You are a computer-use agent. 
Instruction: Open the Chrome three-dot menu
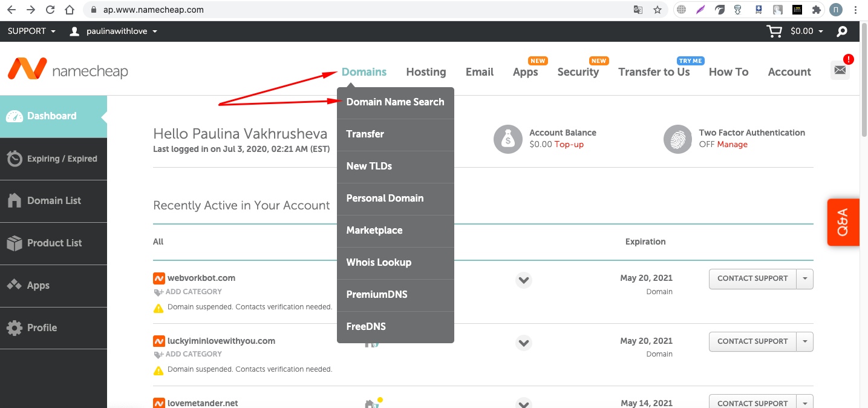point(856,10)
